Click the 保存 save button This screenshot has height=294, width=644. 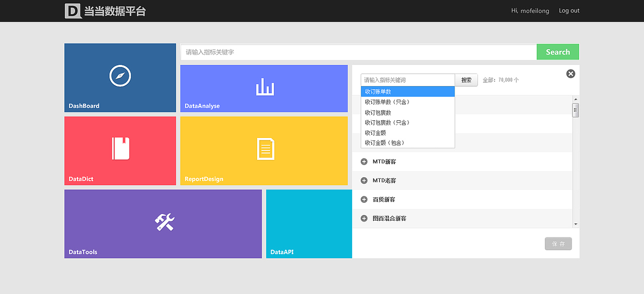(558, 244)
